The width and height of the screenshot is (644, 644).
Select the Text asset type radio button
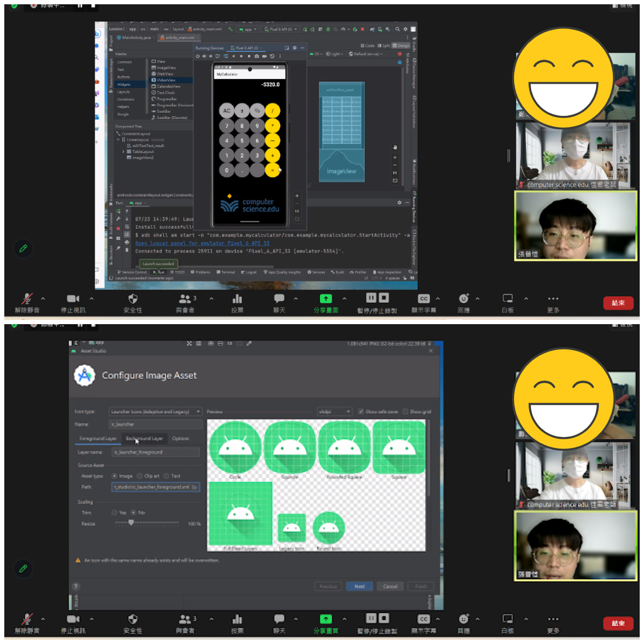tap(166, 476)
